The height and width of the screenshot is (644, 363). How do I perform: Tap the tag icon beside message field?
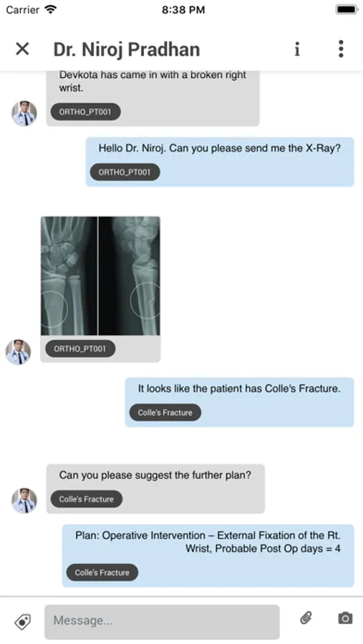coord(23,621)
